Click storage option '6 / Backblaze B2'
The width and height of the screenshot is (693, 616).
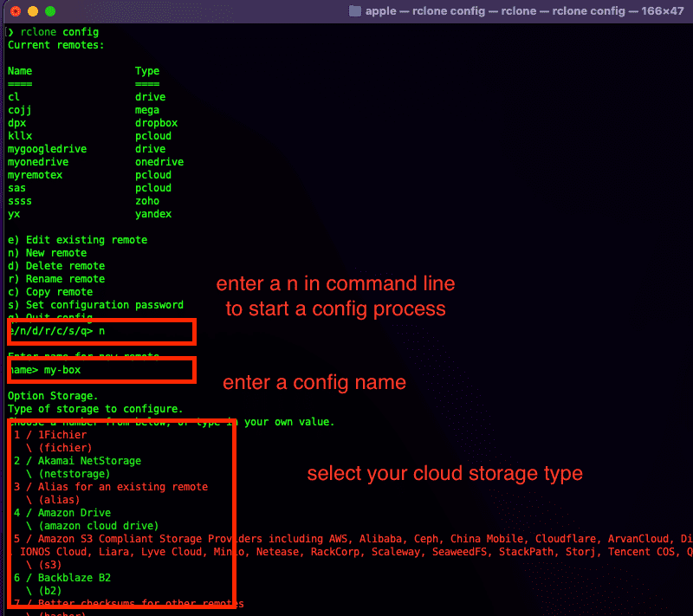click(62, 578)
